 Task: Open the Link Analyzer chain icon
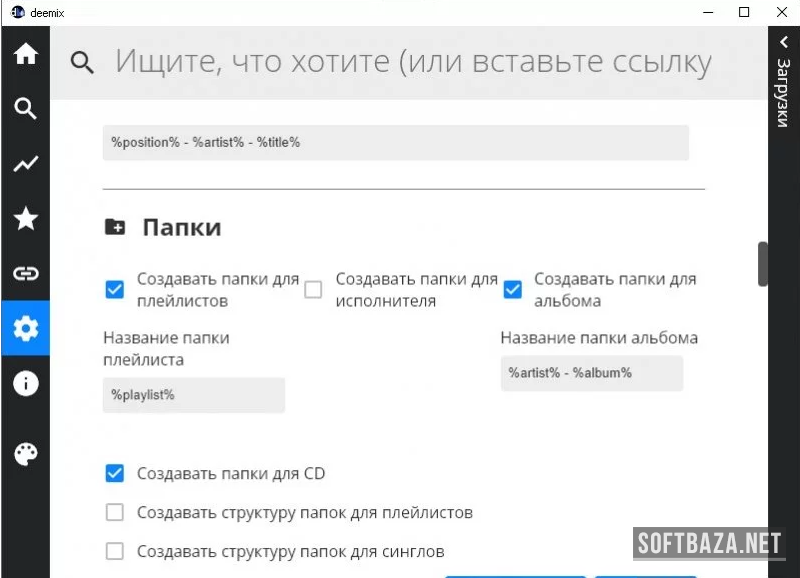click(x=25, y=273)
